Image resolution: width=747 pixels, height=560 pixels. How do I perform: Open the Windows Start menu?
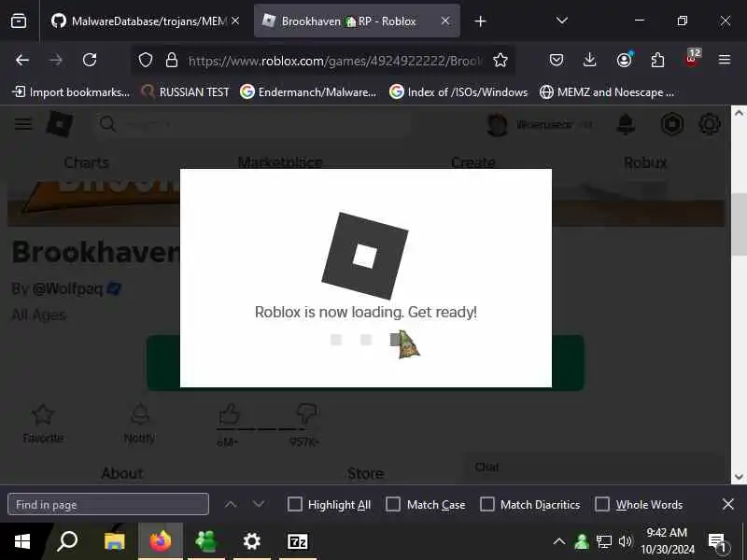[21, 541]
